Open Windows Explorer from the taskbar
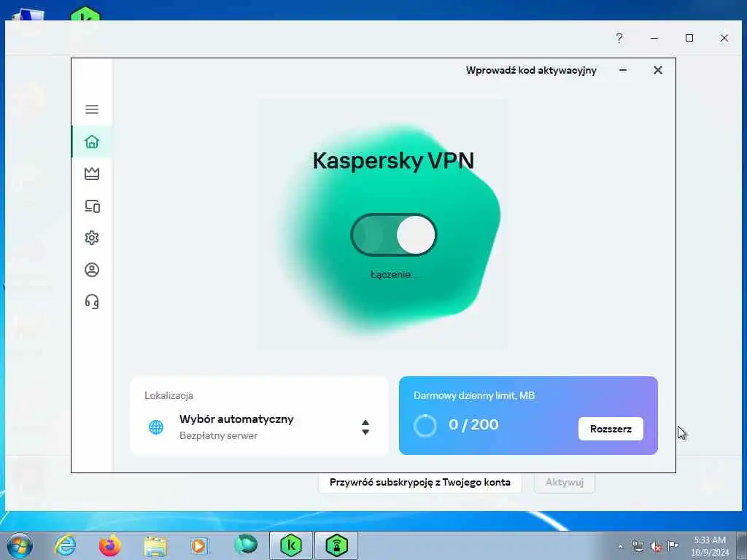 point(155,545)
